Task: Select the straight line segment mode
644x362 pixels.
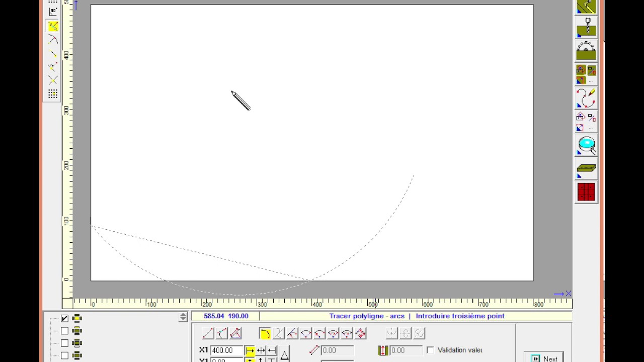Action: coord(208,333)
